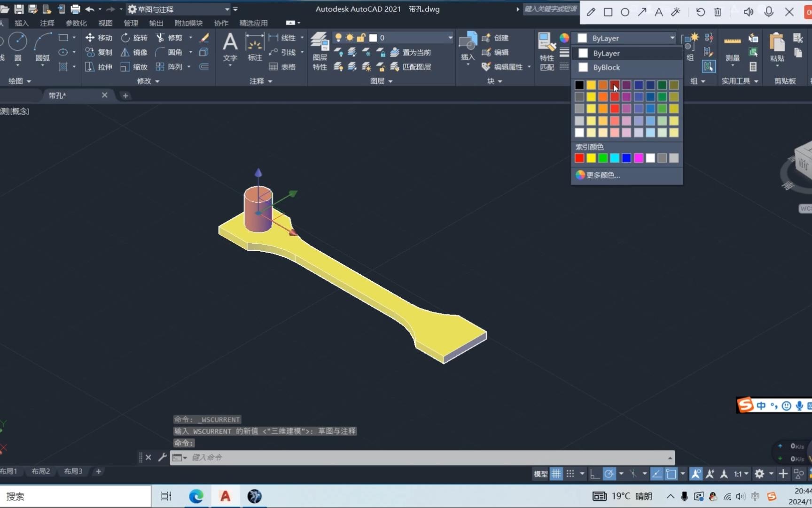The width and height of the screenshot is (812, 508).
Task: Open Microsoft Edge from taskbar
Action: (196, 496)
